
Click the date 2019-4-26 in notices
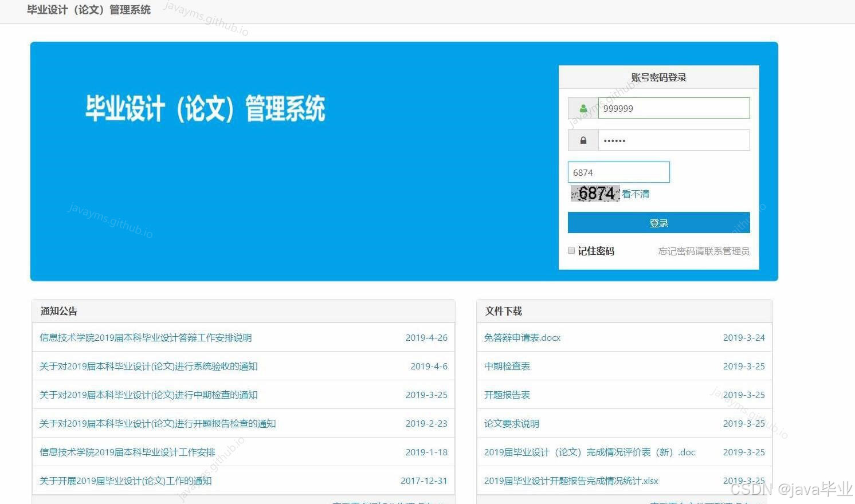[x=426, y=337]
